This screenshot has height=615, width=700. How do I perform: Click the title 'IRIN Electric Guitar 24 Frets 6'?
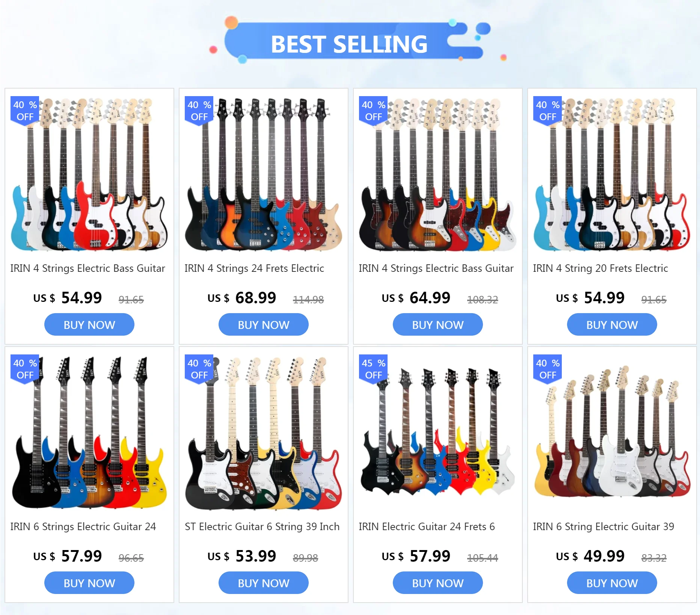click(427, 527)
